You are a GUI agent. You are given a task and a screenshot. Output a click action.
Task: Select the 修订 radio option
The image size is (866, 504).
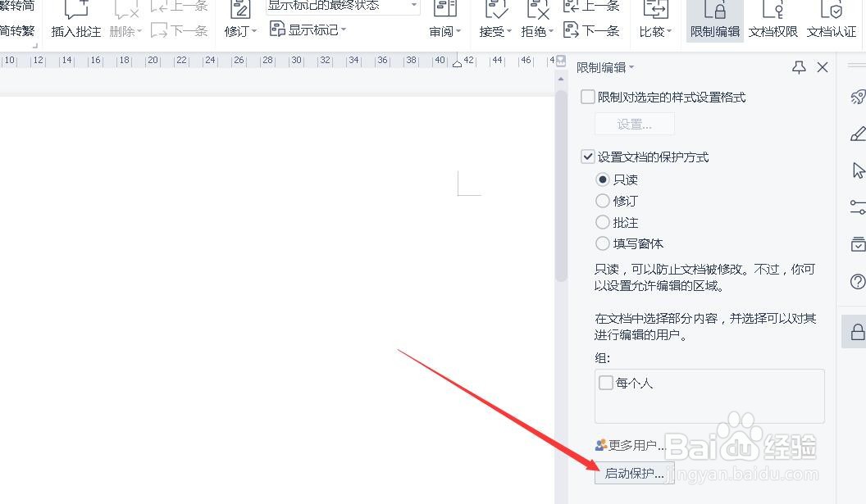click(603, 201)
